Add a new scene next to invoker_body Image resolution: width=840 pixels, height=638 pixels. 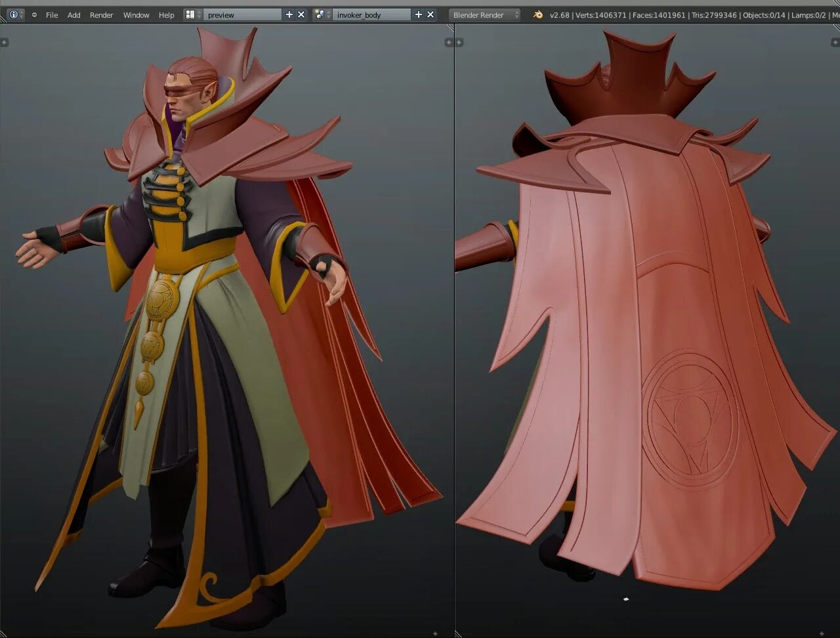(x=419, y=14)
